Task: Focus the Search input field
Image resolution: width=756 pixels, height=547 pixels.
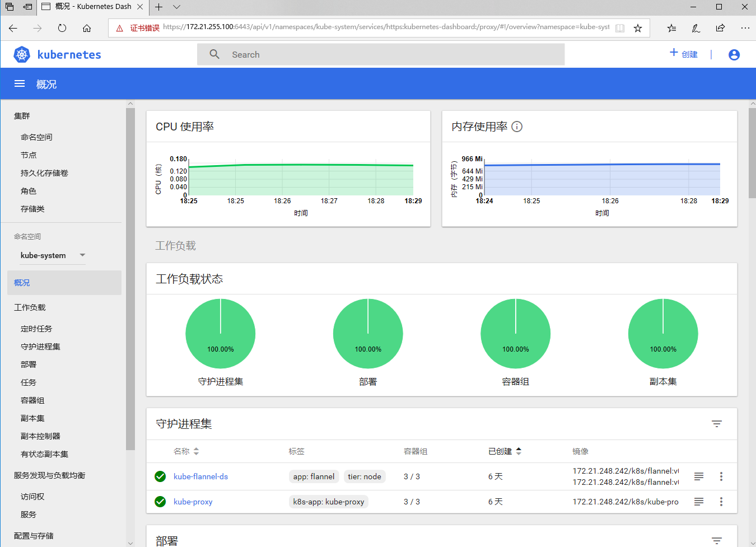Action: (x=381, y=54)
